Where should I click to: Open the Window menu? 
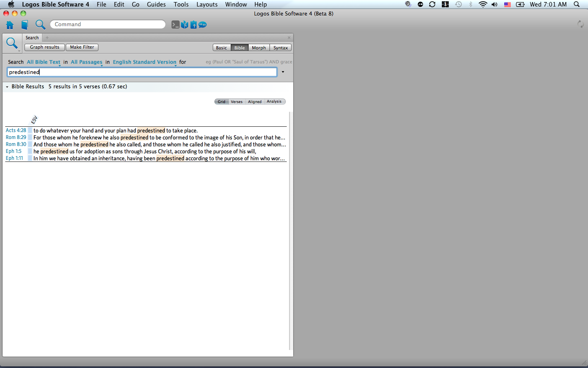(x=236, y=4)
